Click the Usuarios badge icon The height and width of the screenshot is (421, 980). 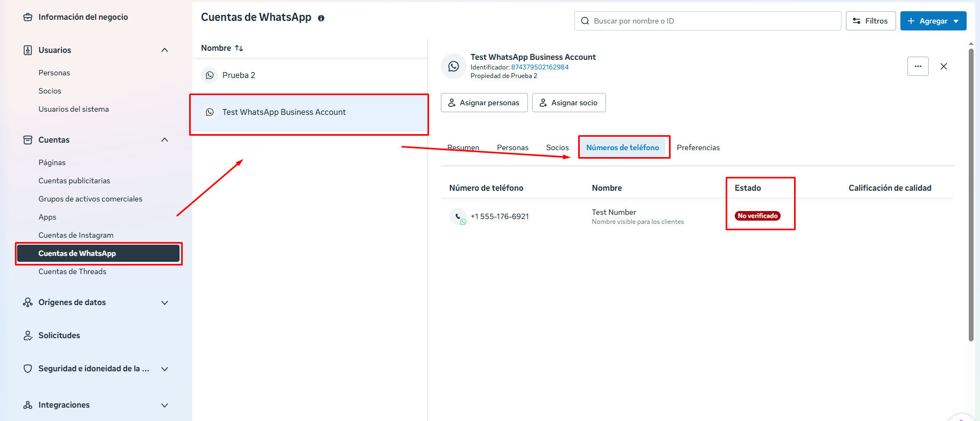tap(28, 50)
